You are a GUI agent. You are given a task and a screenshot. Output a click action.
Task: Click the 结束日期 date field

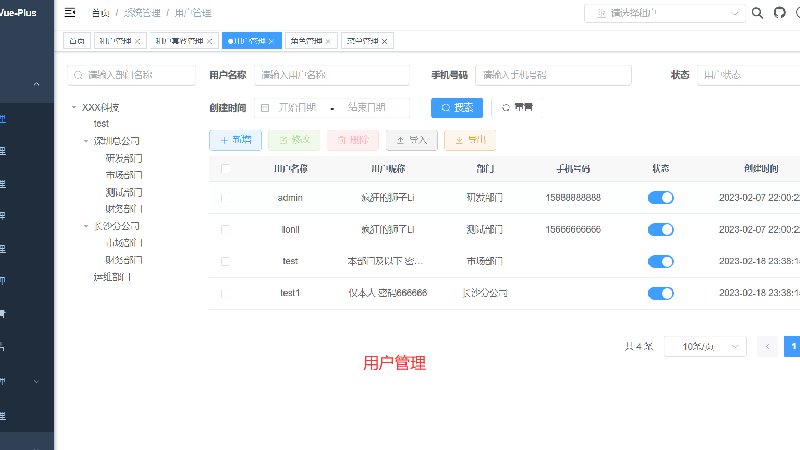pos(367,108)
